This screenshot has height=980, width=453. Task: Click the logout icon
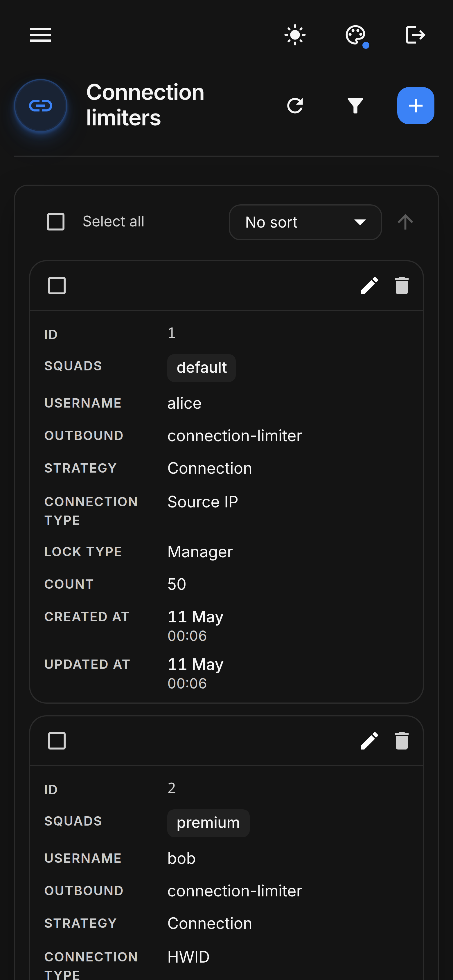[416, 35]
